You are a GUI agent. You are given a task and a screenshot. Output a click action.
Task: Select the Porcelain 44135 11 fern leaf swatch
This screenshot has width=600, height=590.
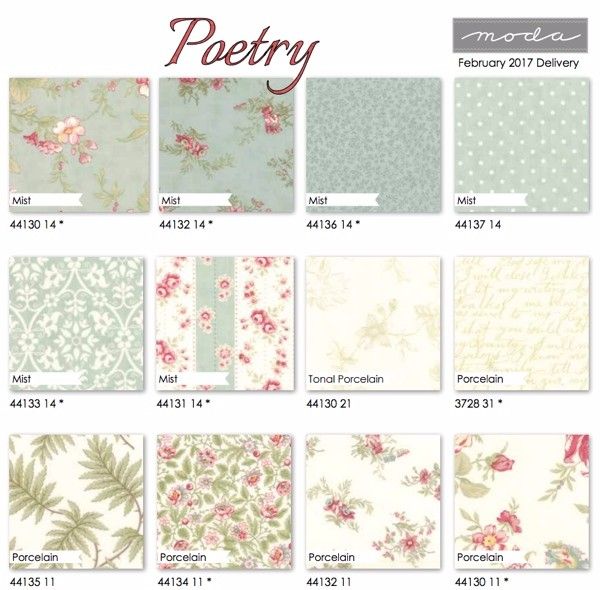(x=76, y=501)
